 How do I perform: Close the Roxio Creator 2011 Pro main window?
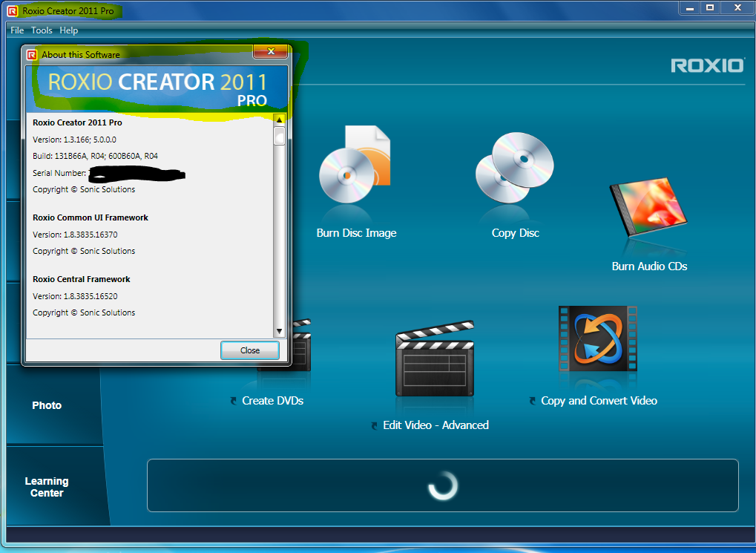(x=737, y=8)
